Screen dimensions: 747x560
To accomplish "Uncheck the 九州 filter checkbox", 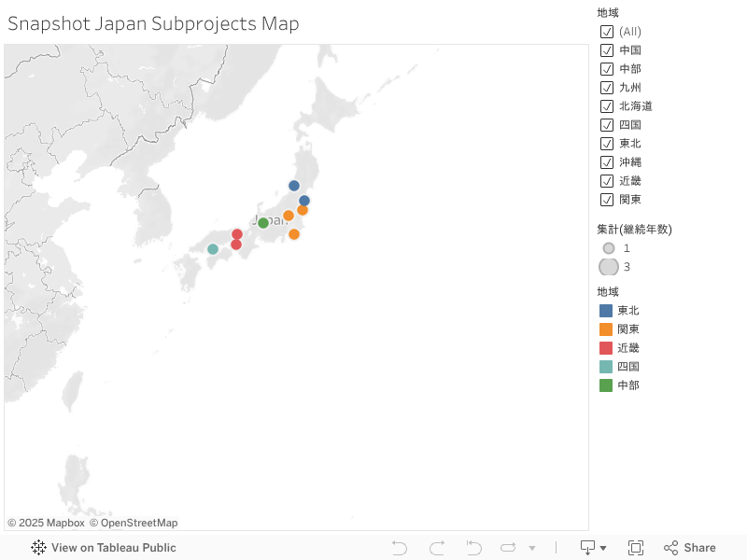I will pos(606,88).
